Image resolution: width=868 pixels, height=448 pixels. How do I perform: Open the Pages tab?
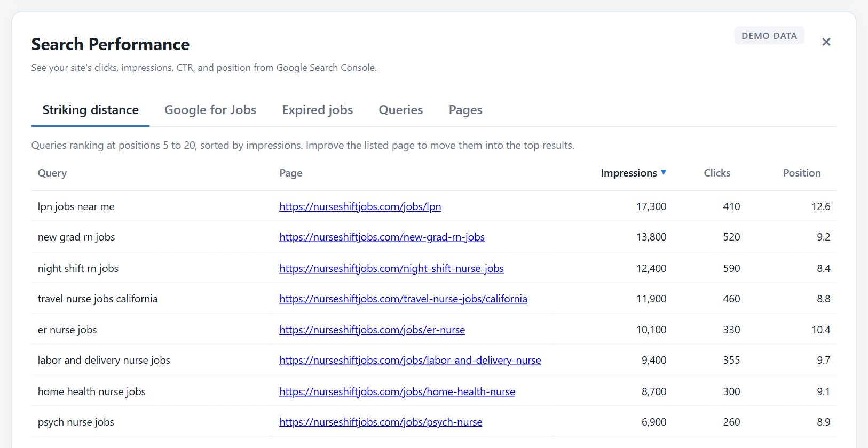coord(465,110)
